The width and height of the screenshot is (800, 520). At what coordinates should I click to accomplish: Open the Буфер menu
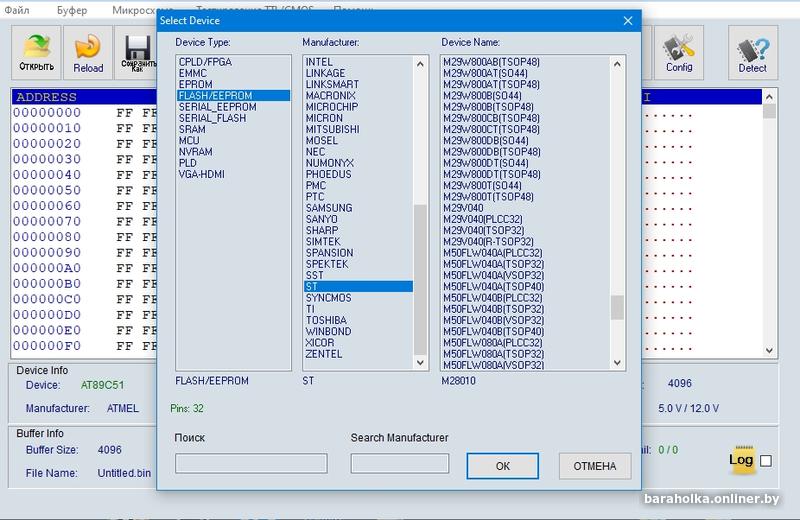tap(72, 10)
